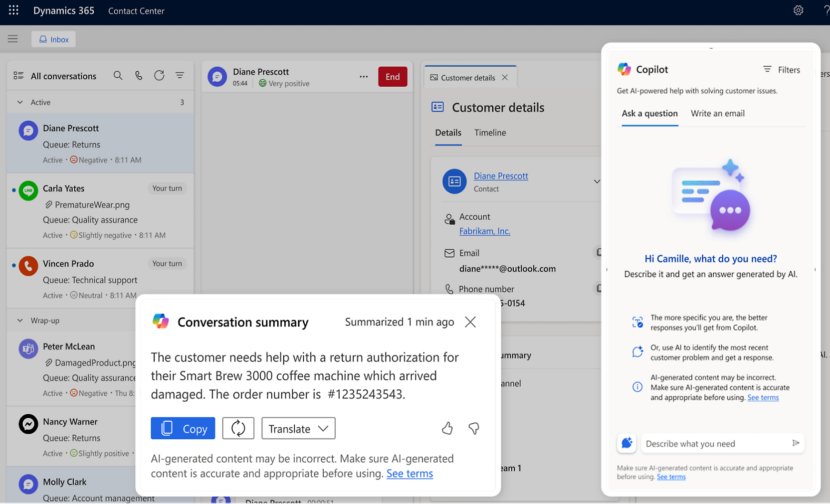Open the conversation filter icon

click(180, 75)
